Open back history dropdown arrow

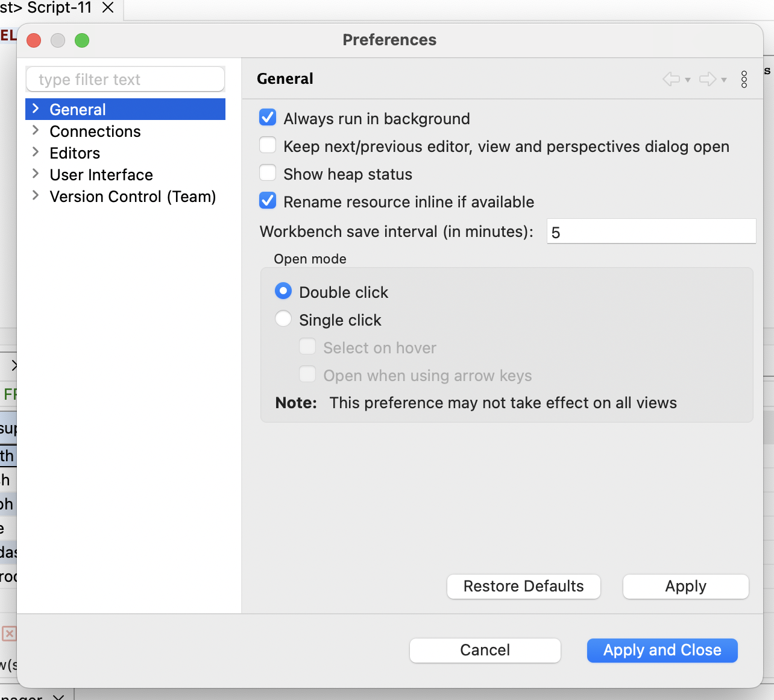click(x=688, y=80)
